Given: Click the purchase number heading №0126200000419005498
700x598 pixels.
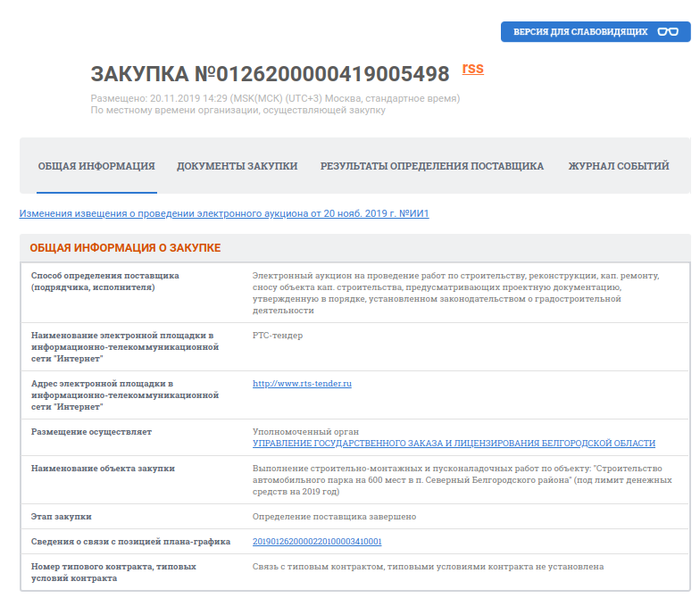Looking at the screenshot, I should pyautogui.click(x=270, y=74).
